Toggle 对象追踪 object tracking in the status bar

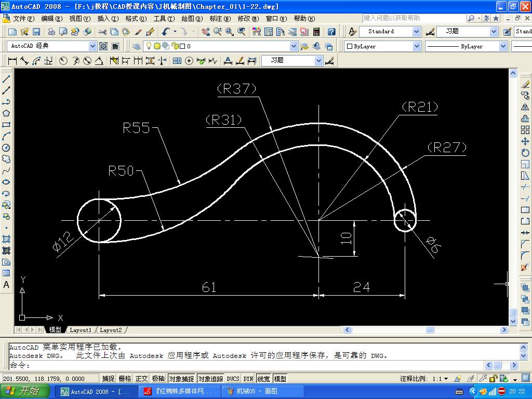(211, 378)
